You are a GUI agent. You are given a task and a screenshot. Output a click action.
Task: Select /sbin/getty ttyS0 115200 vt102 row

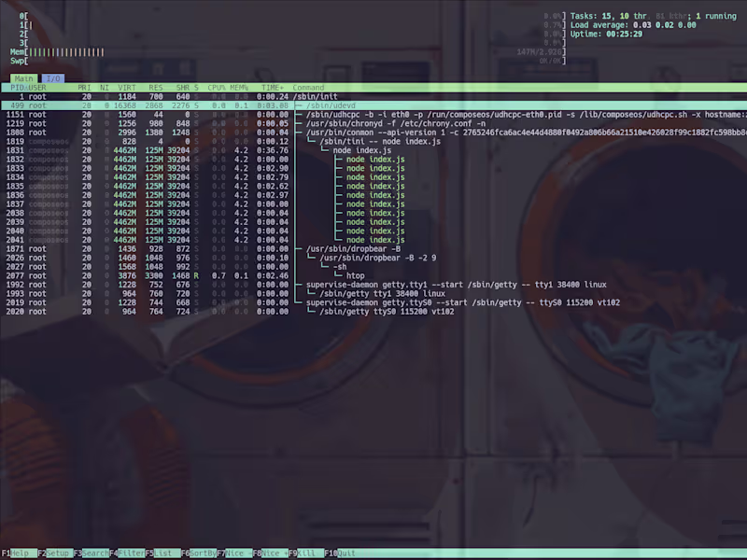coord(373,312)
